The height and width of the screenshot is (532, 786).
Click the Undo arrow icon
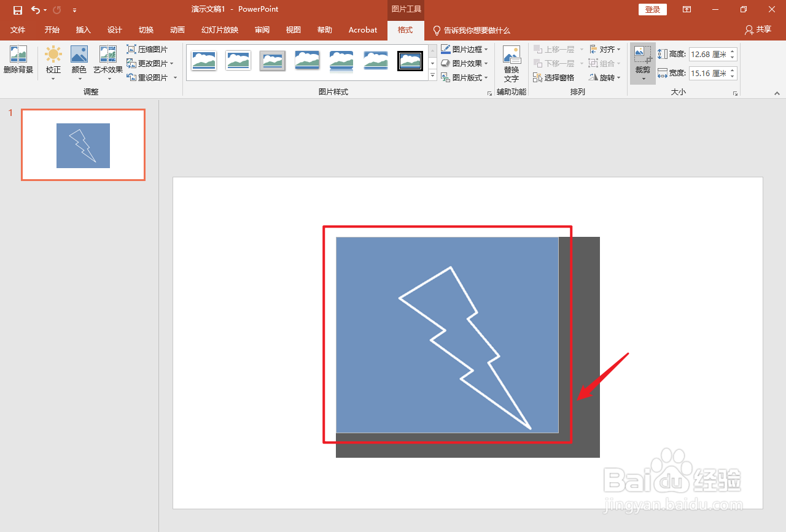pos(36,10)
